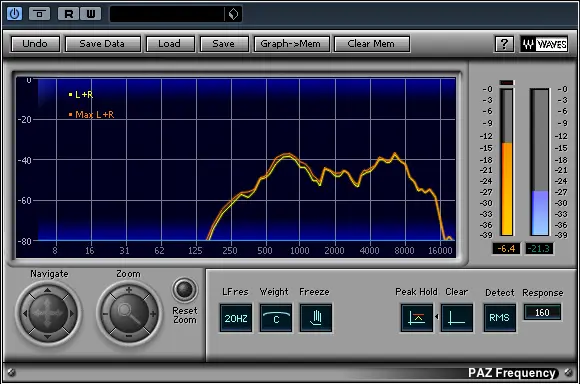Toggle Freeze hand button
Viewport: 580px width, 384px height.
(x=316, y=318)
